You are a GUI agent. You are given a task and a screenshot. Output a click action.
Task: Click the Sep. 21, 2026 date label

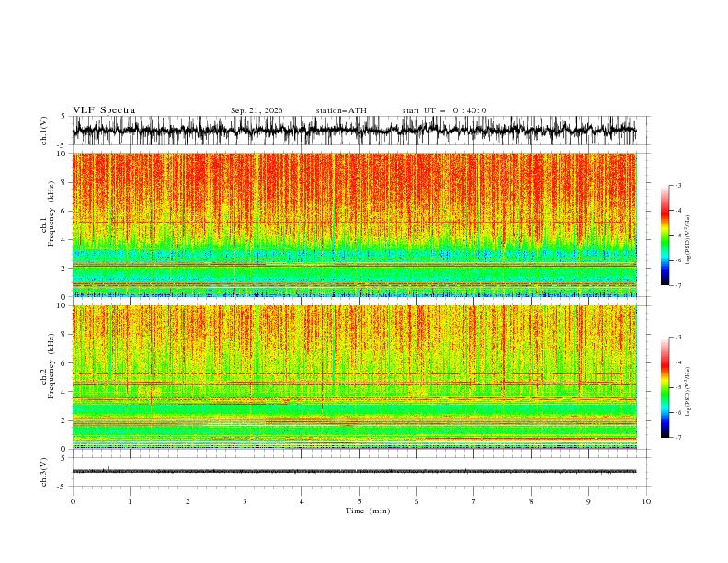tap(256, 110)
